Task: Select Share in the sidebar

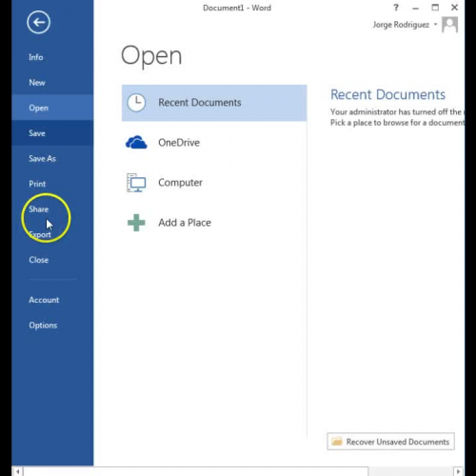Action: pyautogui.click(x=52, y=209)
